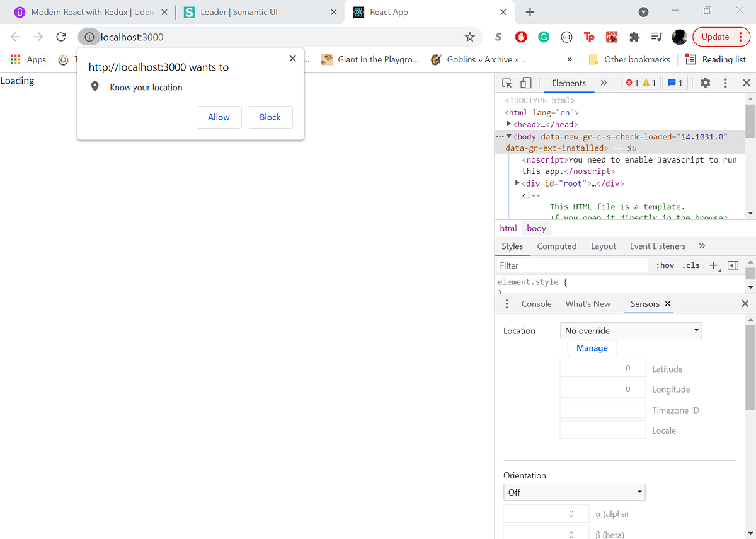The width and height of the screenshot is (756, 539).
Task: Toggle the :hov pseudo-class filter
Action: (665, 265)
